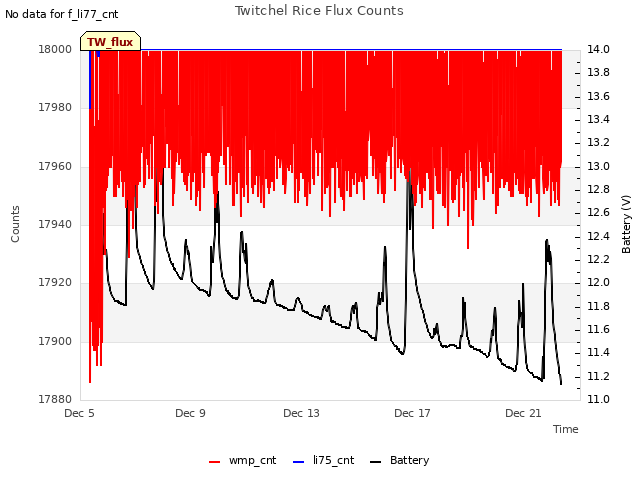Click the TW_flux annotation label
This screenshot has width=640, height=480.
pos(110,42)
